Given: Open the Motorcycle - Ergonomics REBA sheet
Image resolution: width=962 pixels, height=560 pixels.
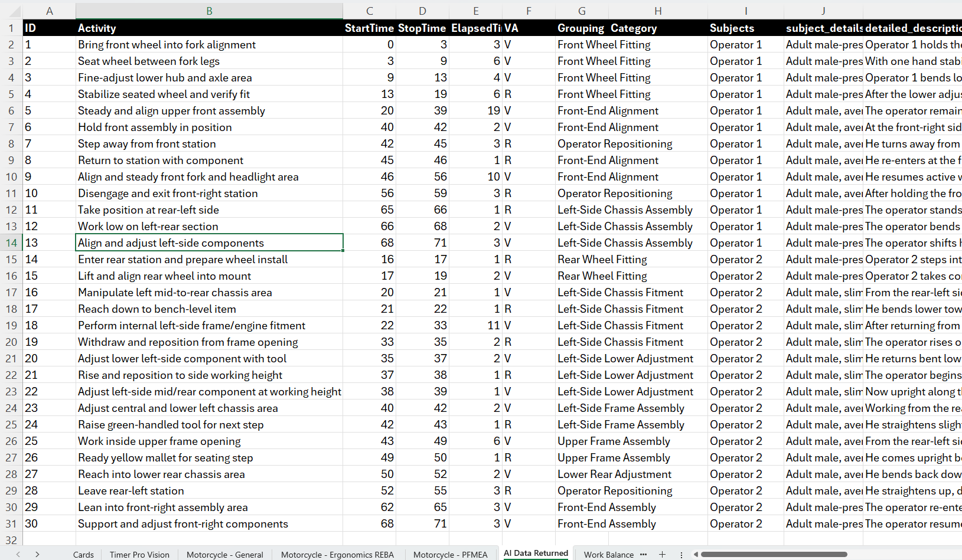Looking at the screenshot, I should click(337, 555).
